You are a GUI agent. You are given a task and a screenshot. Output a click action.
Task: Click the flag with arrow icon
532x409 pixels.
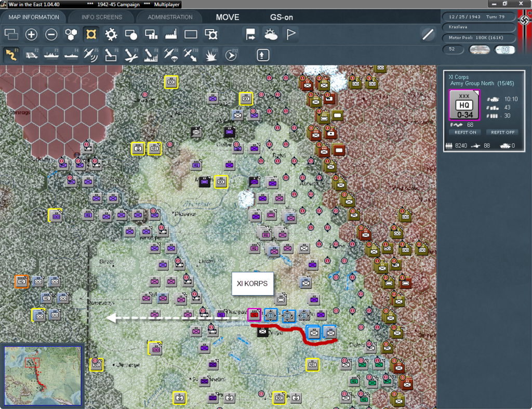[x=251, y=34]
